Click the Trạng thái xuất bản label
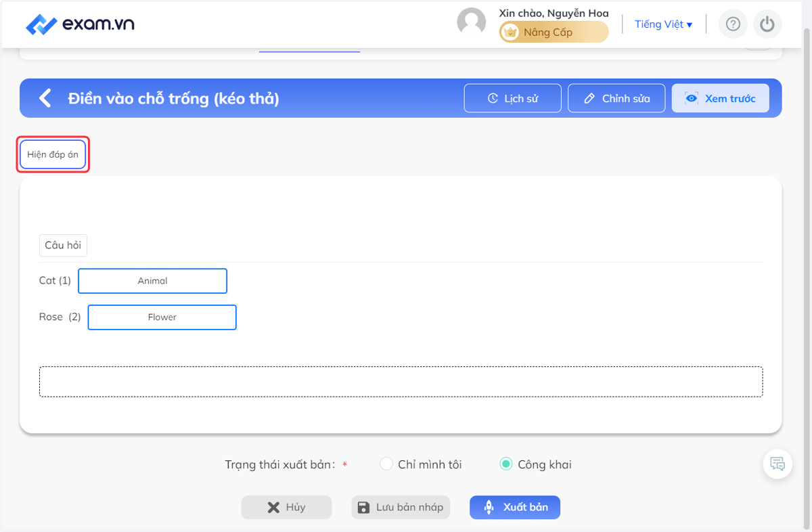812x532 pixels. coord(280,464)
